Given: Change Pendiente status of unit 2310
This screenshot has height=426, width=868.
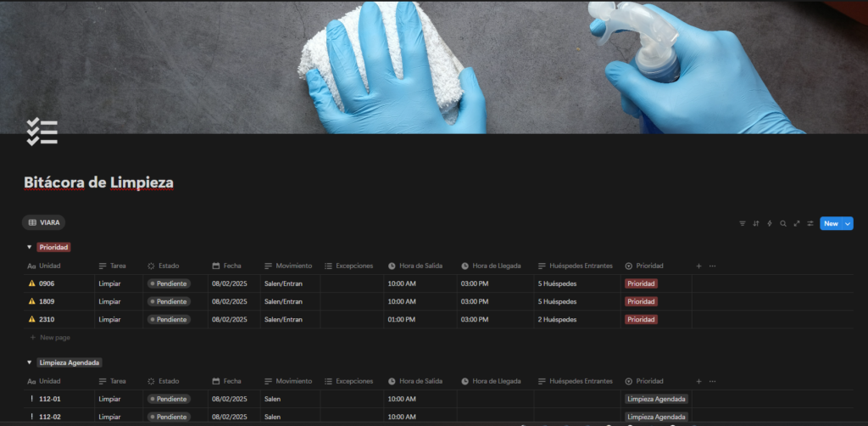Looking at the screenshot, I should click(x=169, y=320).
